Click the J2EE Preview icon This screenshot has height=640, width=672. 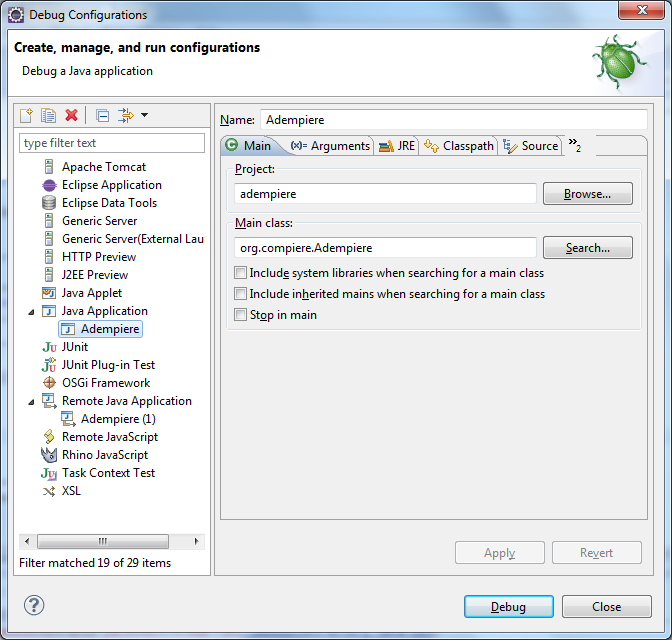[x=49, y=275]
